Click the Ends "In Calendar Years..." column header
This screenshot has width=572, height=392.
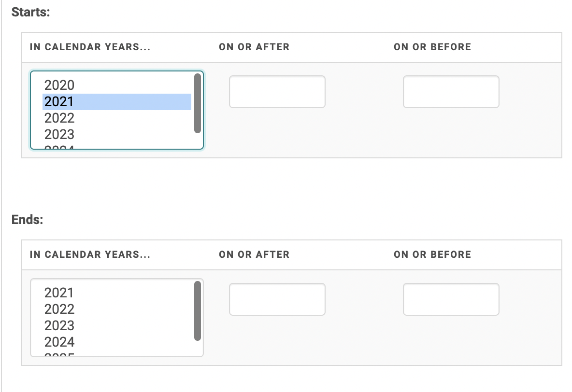90,255
